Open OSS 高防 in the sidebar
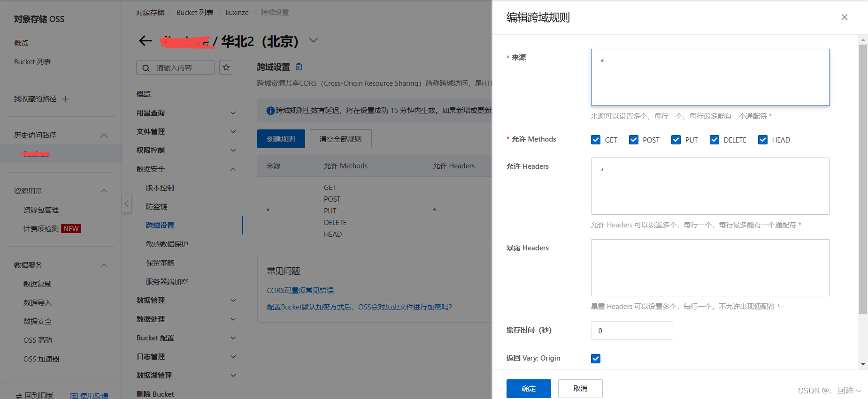 click(x=38, y=340)
